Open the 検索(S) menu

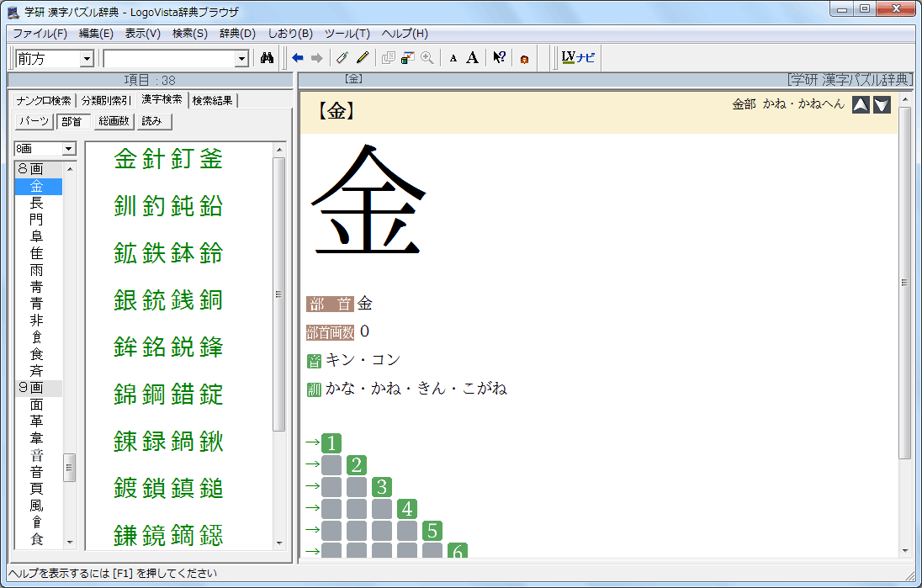189,34
